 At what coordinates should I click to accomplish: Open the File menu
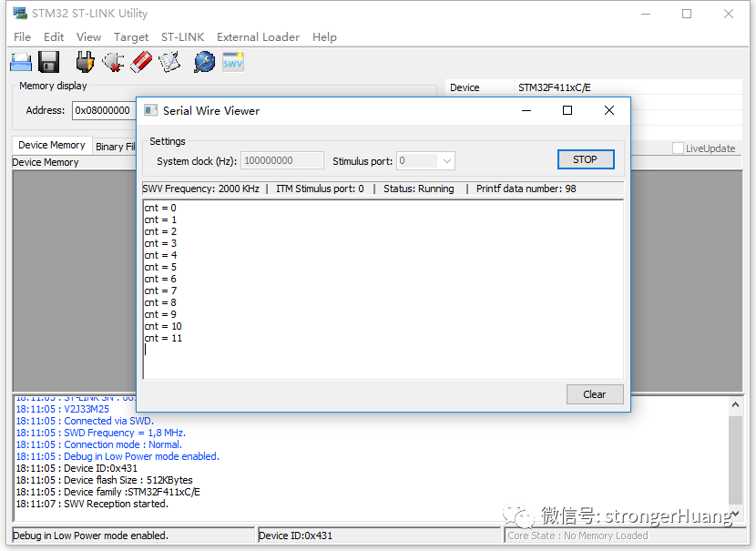coord(22,37)
